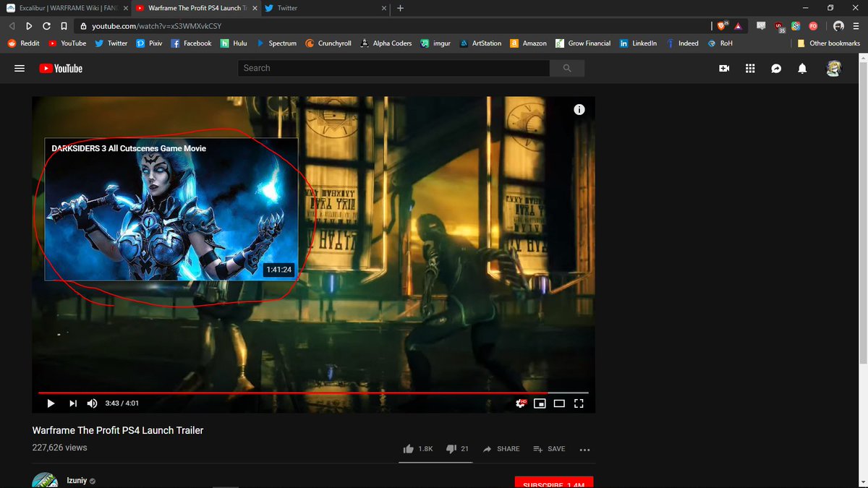Click the SHARE button
The height and width of the screenshot is (488, 868).
501,449
